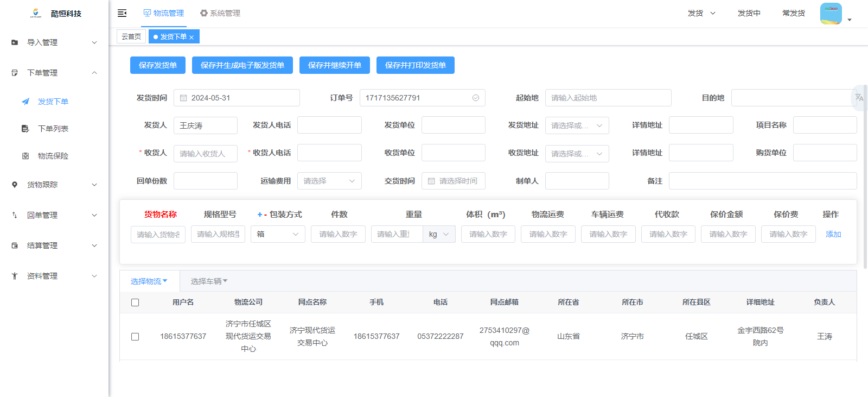868x397 pixels.
Task: Open the 发货 dropdown in top bar
Action: pyautogui.click(x=701, y=13)
